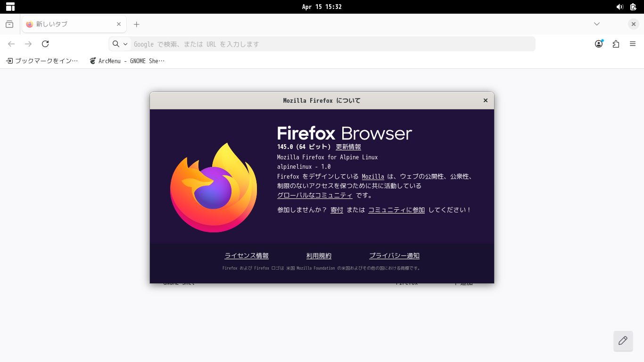Open the グローバルなコミュニティ link
The image size is (644, 362).
click(314, 195)
